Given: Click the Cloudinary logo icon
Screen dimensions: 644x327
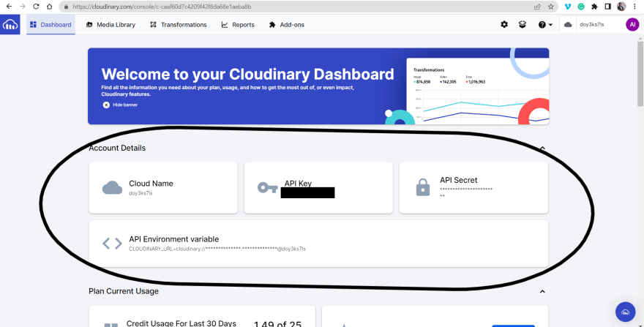Looking at the screenshot, I should click(10, 25).
